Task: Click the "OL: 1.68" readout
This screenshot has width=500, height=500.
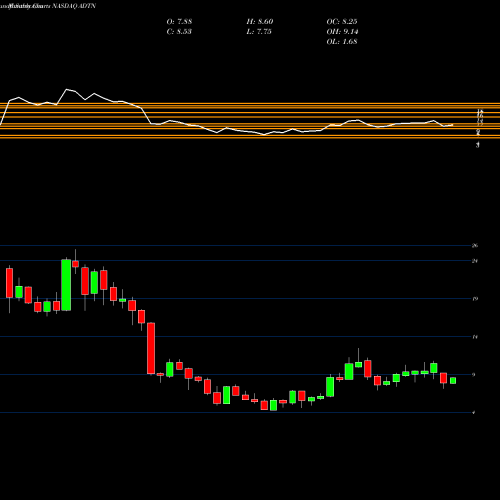Action: pos(342,42)
